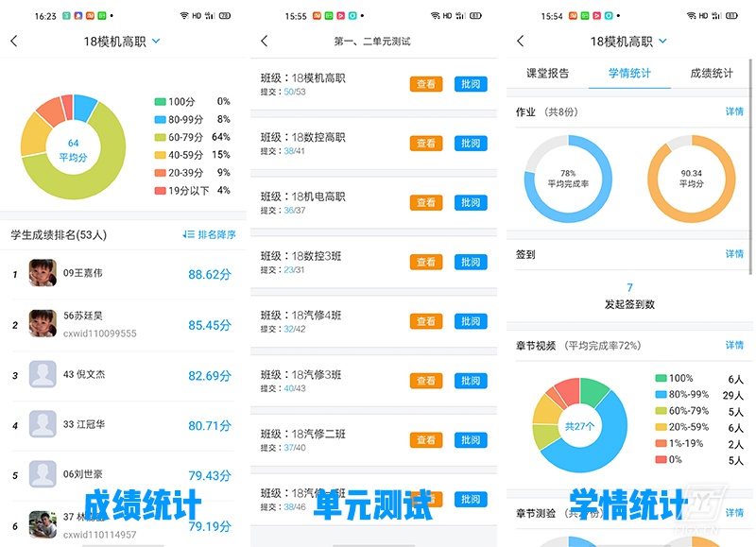Viewport: 756px width, 547px height.
Task: Expand 18模机高职 class dropdown on ranking screen
Action: coord(156,42)
